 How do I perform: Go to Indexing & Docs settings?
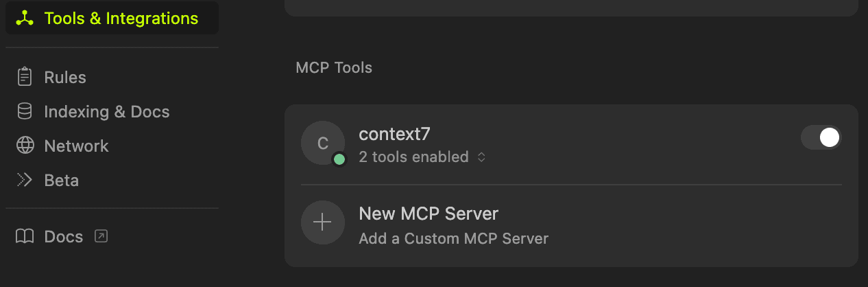[106, 111]
